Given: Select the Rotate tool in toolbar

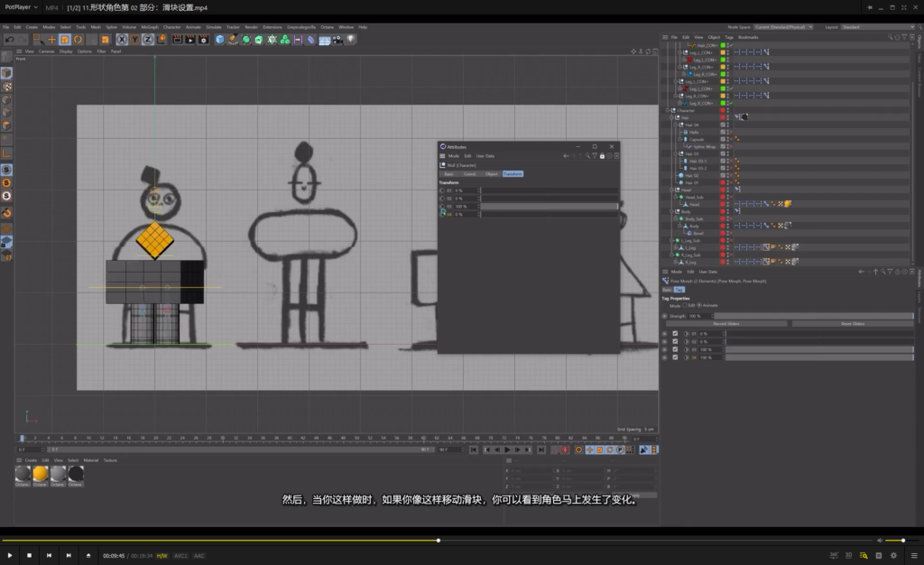Looking at the screenshot, I should click(x=78, y=40).
